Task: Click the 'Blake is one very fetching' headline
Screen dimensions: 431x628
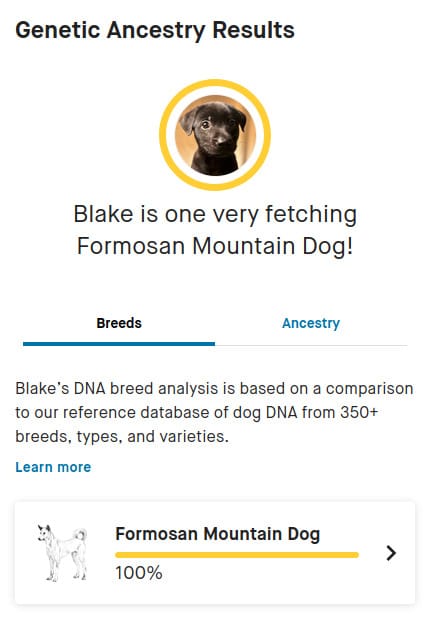Action: pos(215,214)
